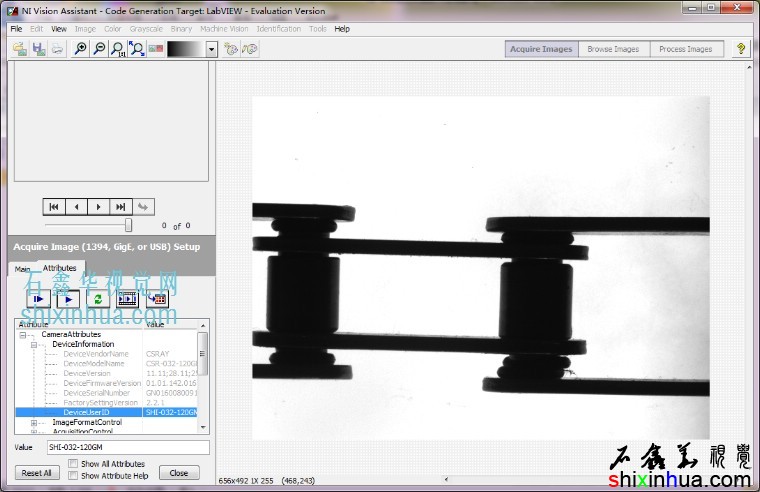Click the attribute list scroll up arrow

[203, 325]
